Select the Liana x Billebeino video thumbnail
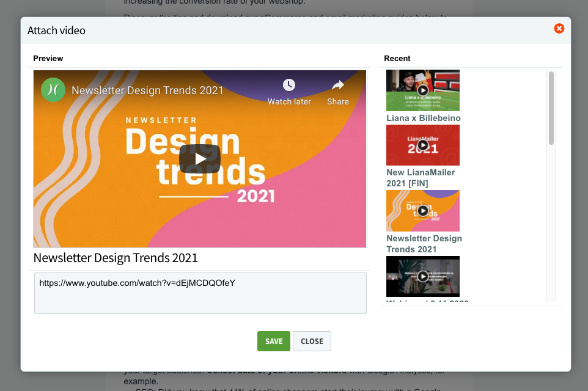The image size is (588, 391). pos(423,90)
